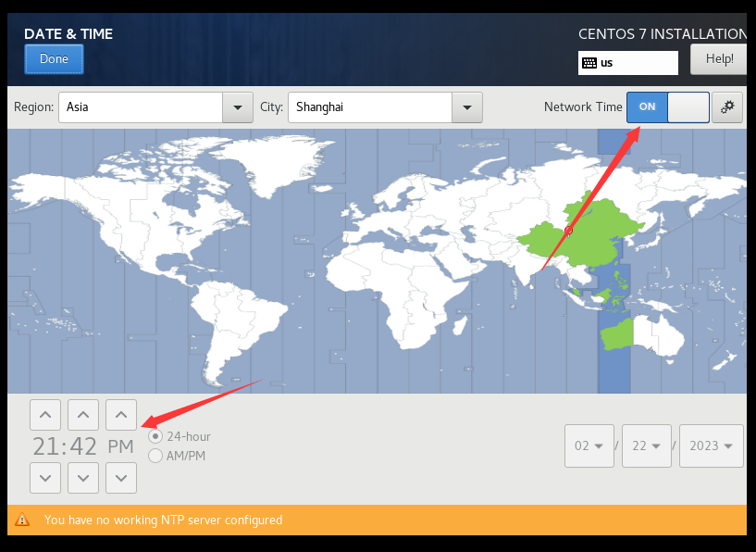Click the keyboard icon beside us
This screenshot has height=552, width=756.
(589, 63)
